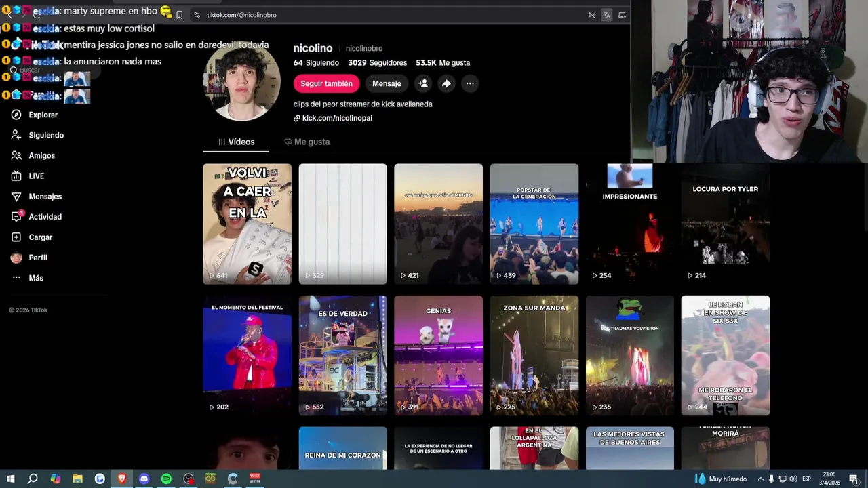Click the 'Muy húmedo' weather widget

pos(721,479)
